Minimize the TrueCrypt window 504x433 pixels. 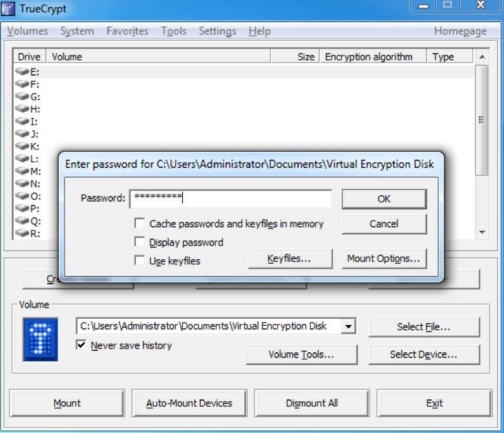pos(423,6)
